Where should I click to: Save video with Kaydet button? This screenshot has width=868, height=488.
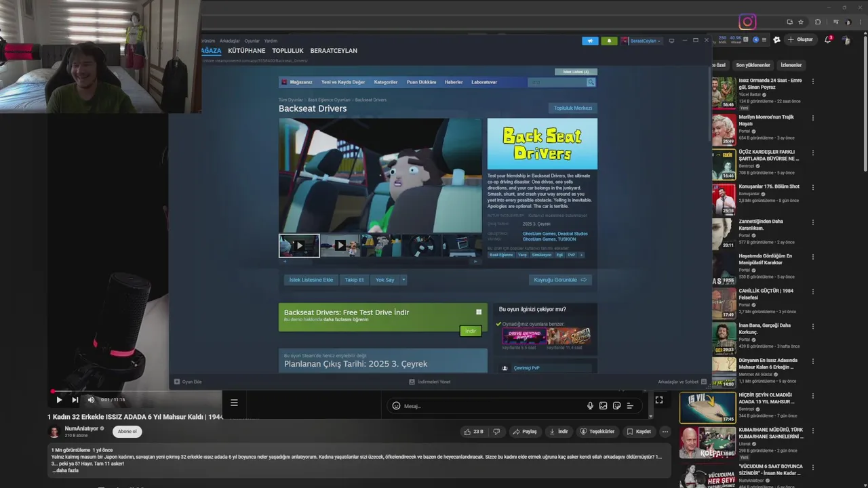pyautogui.click(x=639, y=432)
